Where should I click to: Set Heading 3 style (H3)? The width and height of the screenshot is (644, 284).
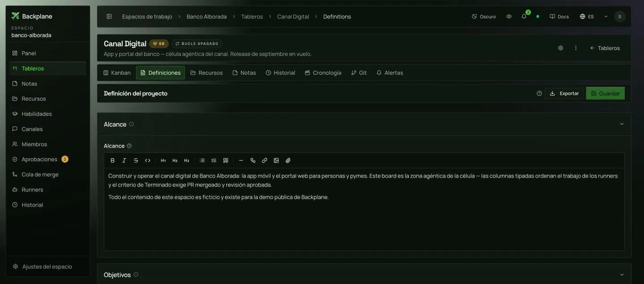(x=186, y=161)
